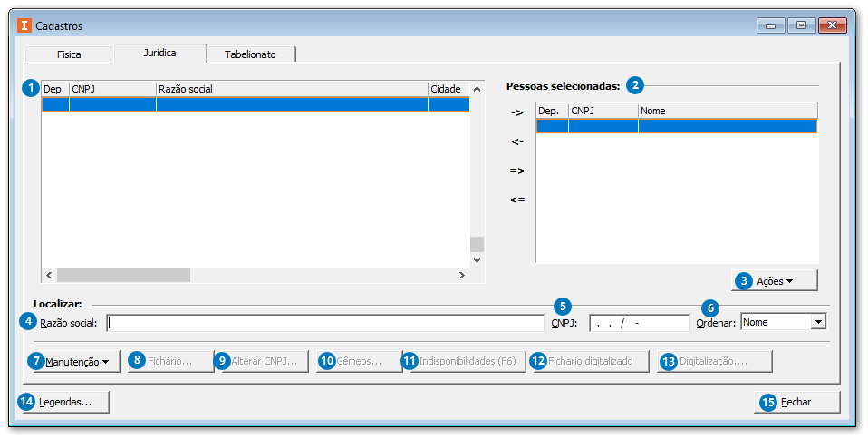Select the Jurídica tab
Screen dimensions: 868x439
point(159,53)
